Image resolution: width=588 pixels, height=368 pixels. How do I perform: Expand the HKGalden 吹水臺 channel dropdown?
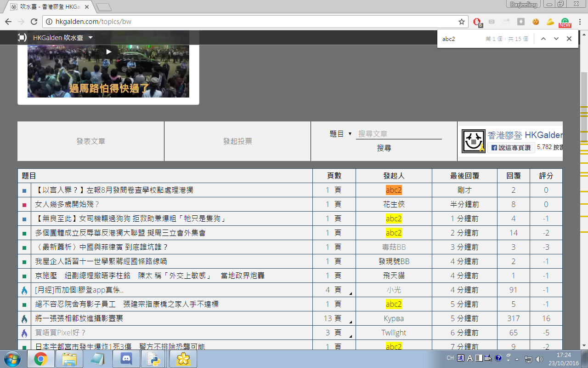tap(90, 38)
